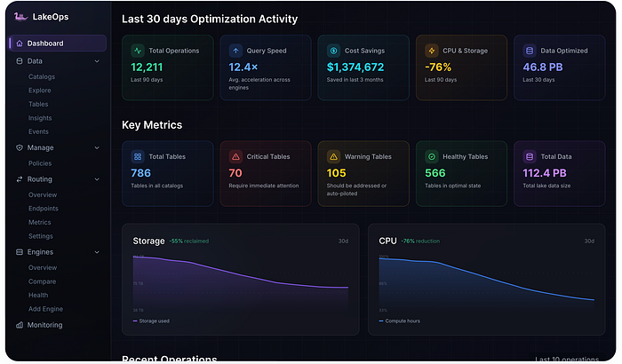Click the Cost Savings dollar icon
The image size is (622, 364).
pyautogui.click(x=333, y=51)
